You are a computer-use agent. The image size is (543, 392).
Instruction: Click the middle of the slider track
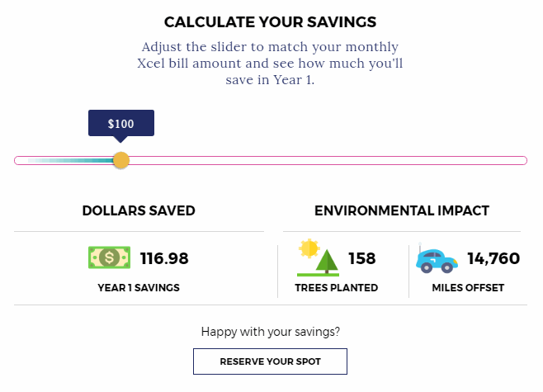271,160
